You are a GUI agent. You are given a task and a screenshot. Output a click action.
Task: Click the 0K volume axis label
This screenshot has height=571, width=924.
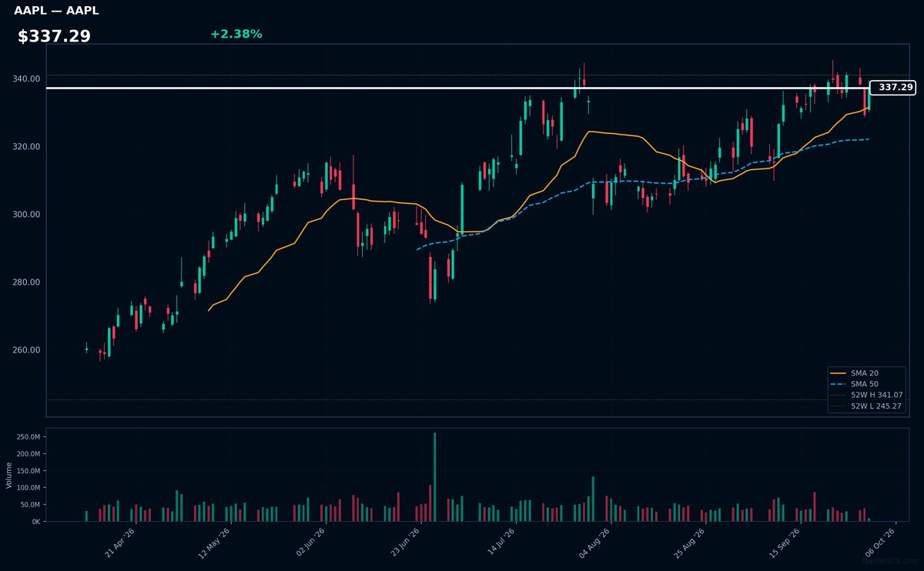click(x=36, y=522)
